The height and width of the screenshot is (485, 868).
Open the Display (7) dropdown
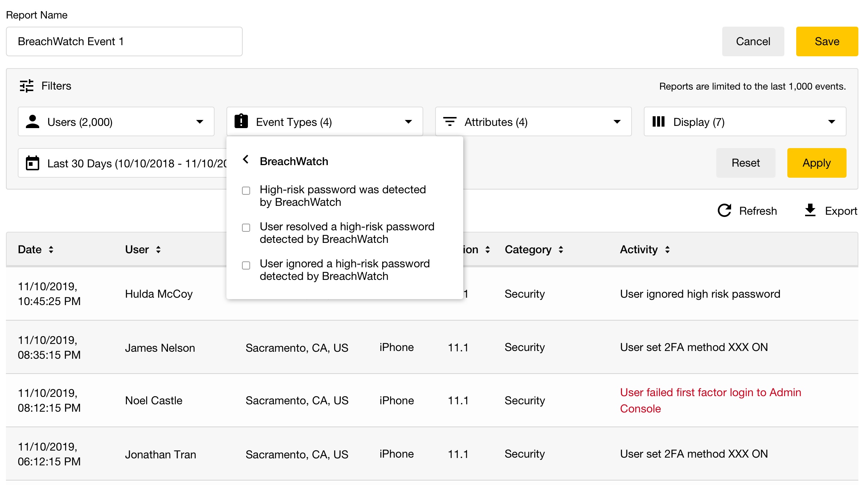tap(745, 121)
